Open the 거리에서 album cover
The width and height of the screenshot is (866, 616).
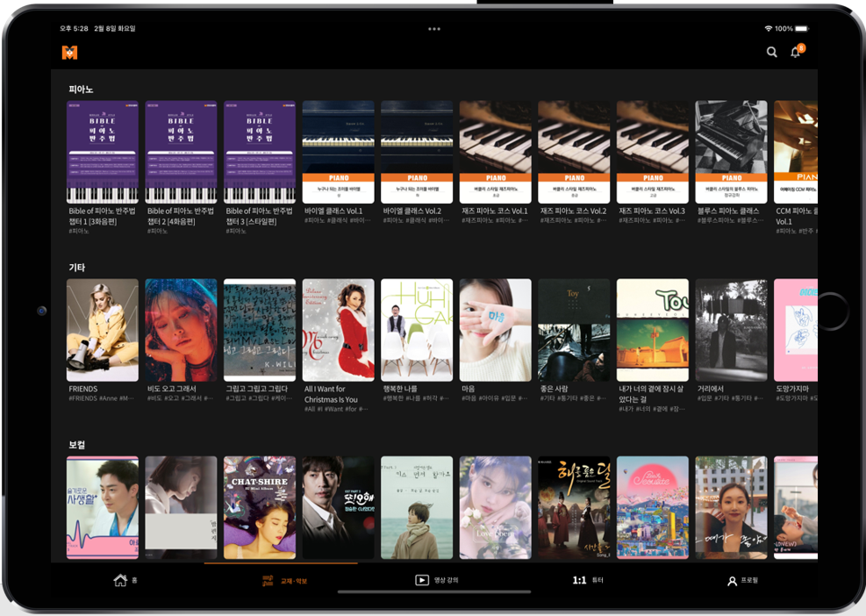(x=731, y=330)
